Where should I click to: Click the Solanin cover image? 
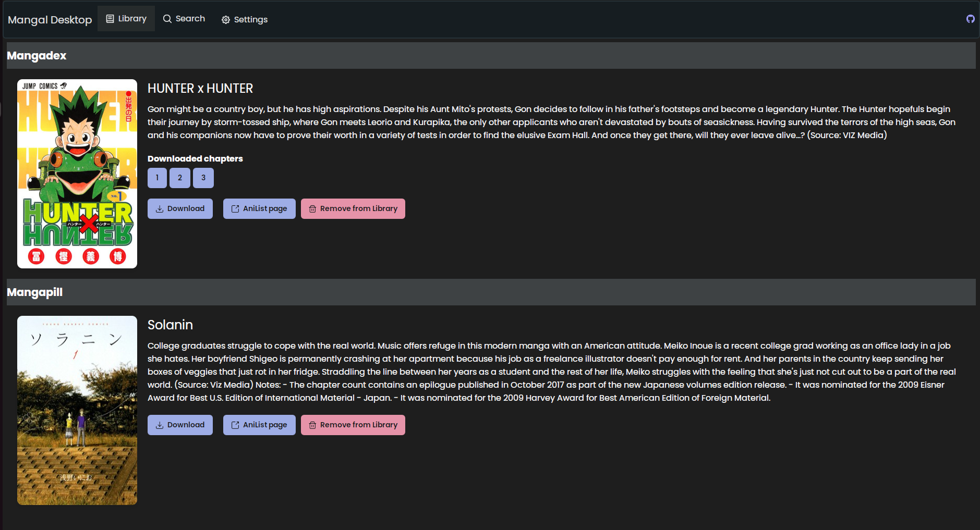point(77,410)
